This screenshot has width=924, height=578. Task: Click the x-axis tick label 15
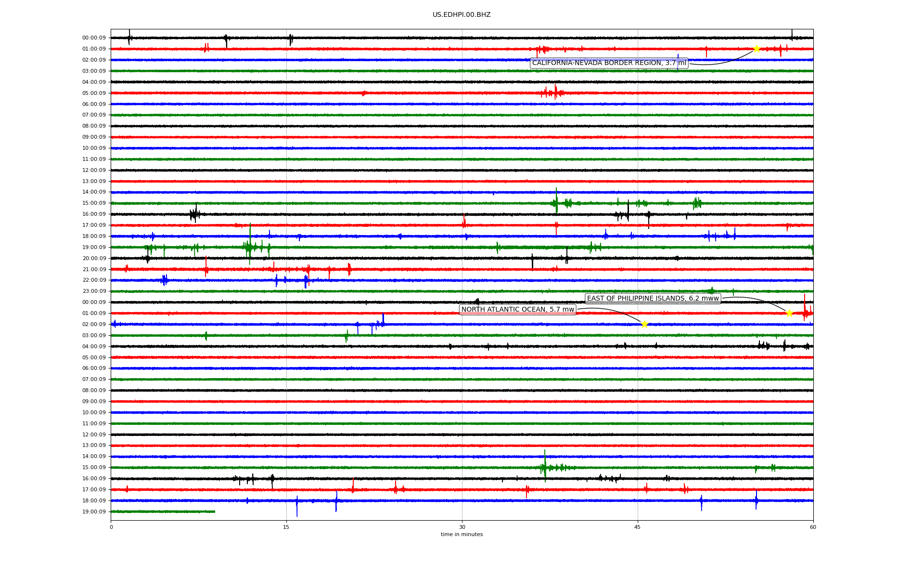tap(286, 527)
